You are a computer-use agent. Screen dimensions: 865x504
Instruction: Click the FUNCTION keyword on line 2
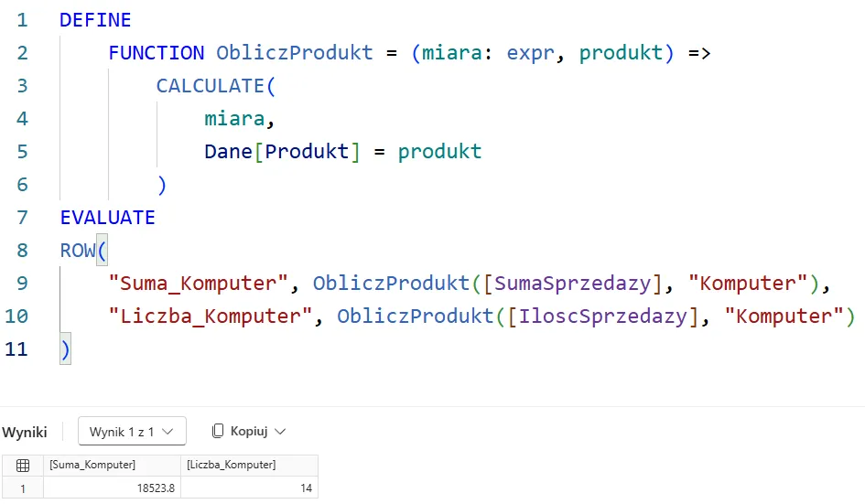157,53
